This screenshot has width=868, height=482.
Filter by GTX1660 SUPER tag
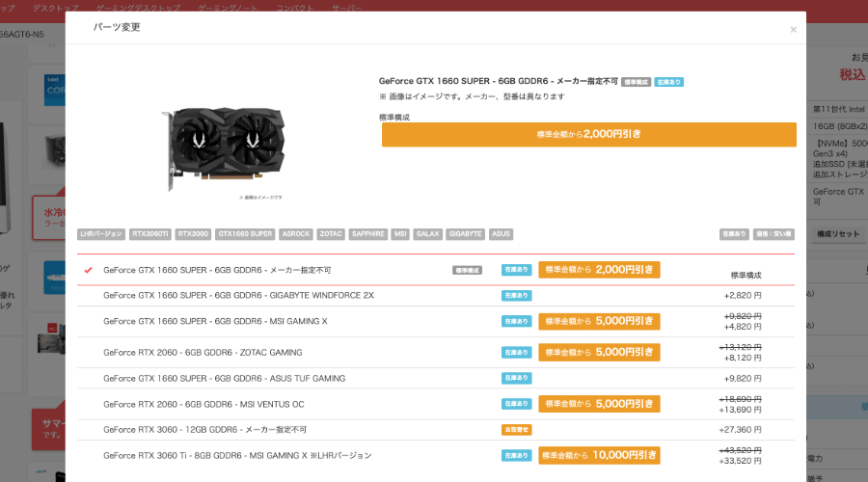245,234
